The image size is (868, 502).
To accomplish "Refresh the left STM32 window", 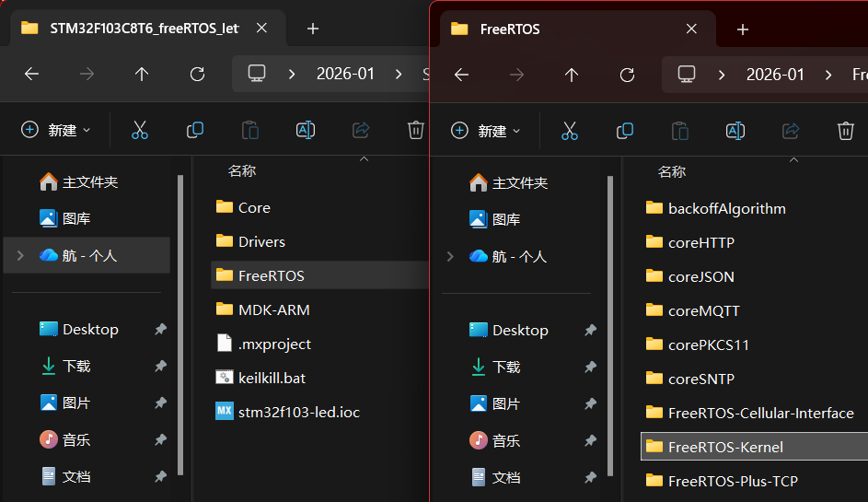I will click(197, 74).
